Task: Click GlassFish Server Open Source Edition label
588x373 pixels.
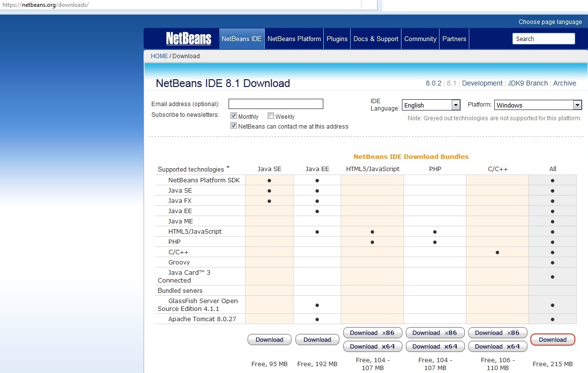Action: click(x=198, y=305)
